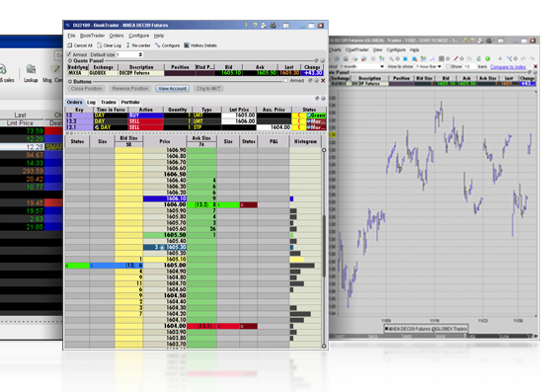Click the View Account button
The height and width of the screenshot is (392, 551).
(x=172, y=89)
